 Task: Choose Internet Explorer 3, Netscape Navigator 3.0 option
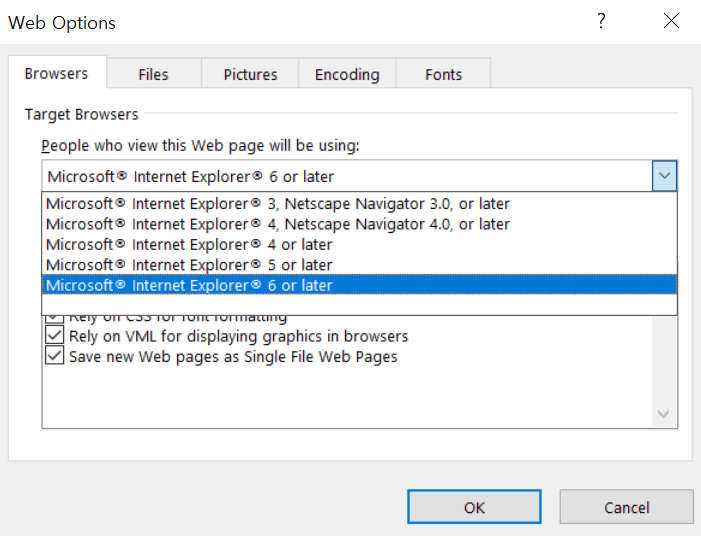[x=359, y=203]
